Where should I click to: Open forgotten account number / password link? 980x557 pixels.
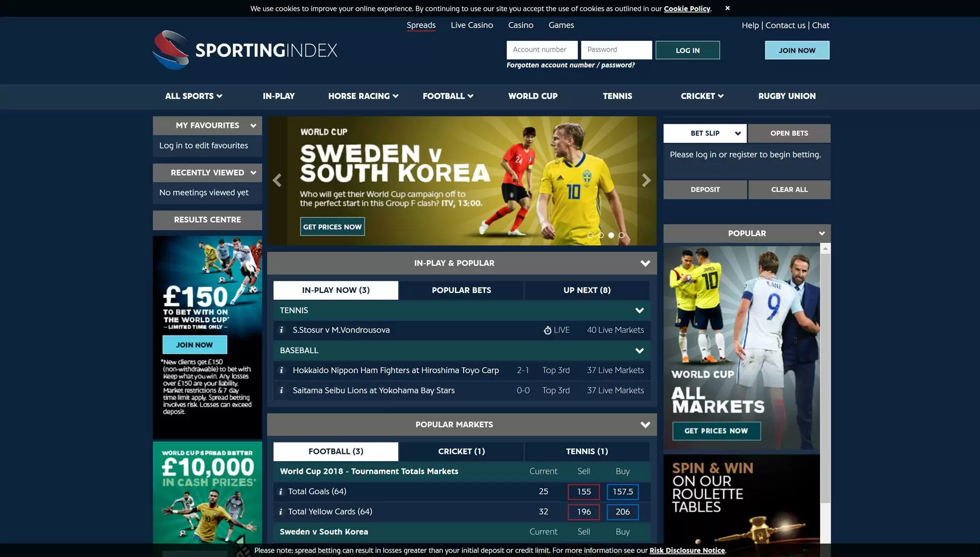[570, 65]
